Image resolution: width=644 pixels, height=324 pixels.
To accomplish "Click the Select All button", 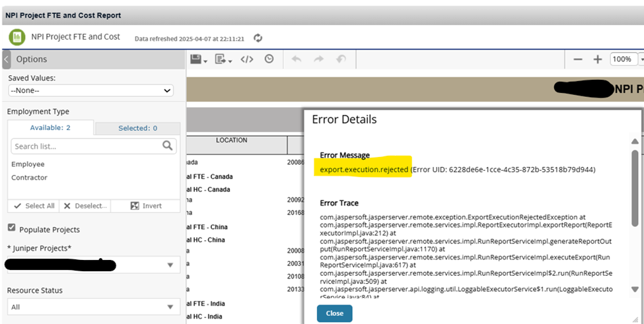I will [34, 206].
